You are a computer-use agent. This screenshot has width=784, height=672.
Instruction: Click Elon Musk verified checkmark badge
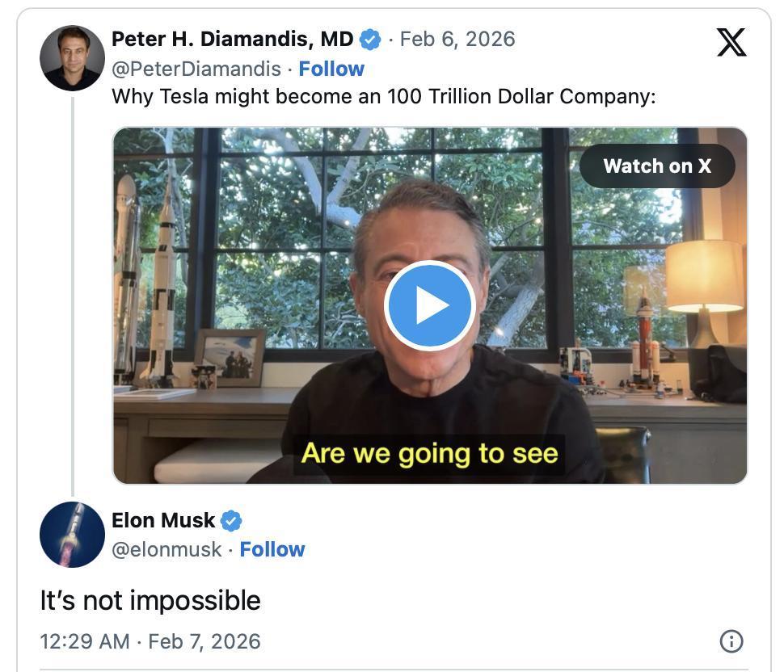(231, 521)
